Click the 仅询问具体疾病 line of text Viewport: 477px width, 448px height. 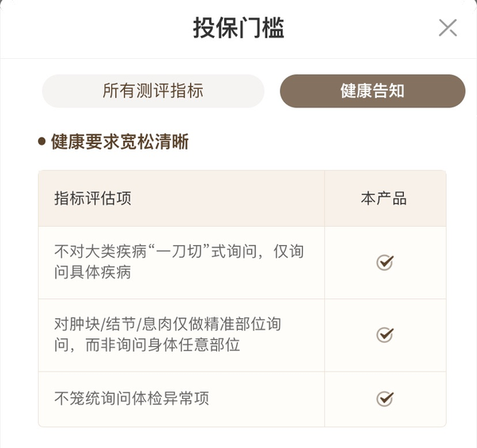(93, 272)
